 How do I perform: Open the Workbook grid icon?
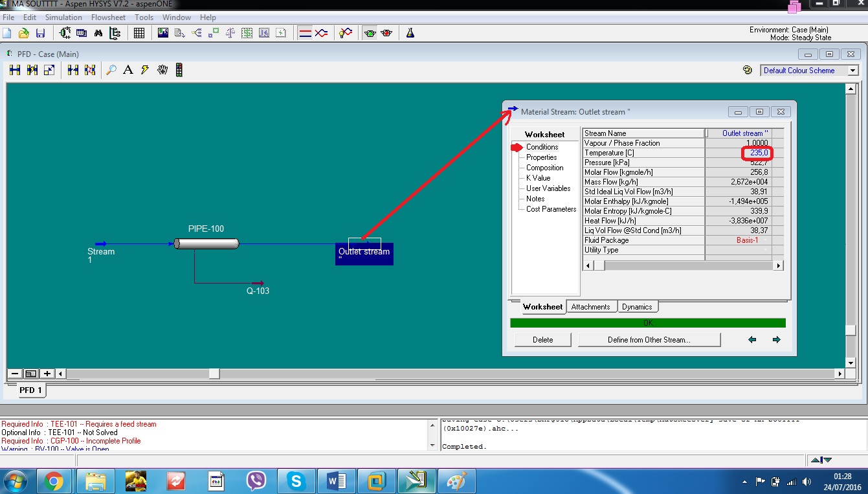(139, 33)
